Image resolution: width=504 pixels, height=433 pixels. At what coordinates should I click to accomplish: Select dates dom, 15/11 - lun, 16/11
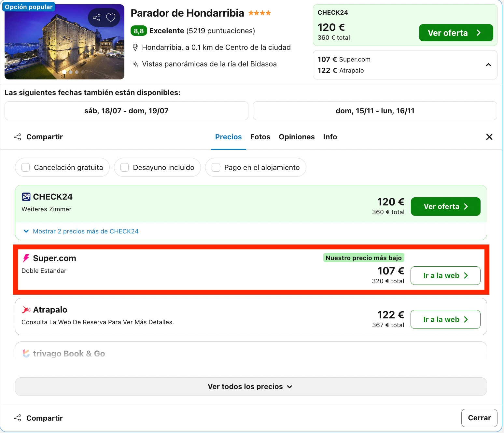[375, 111]
